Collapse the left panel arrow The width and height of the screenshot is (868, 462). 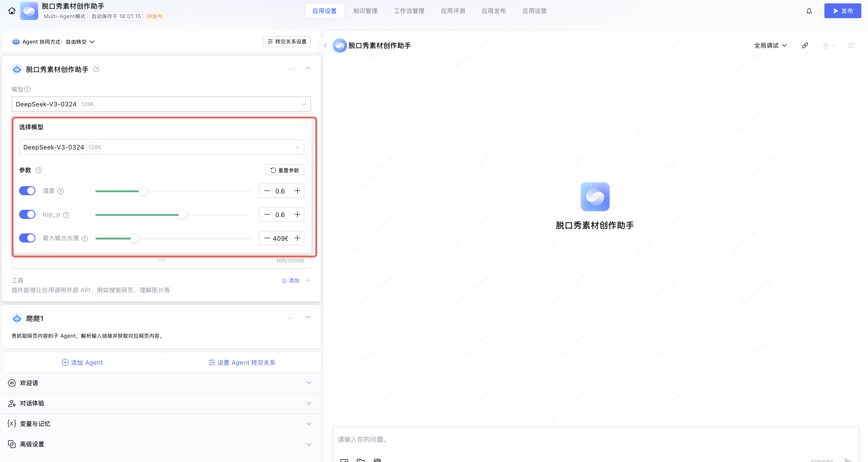tap(325, 45)
